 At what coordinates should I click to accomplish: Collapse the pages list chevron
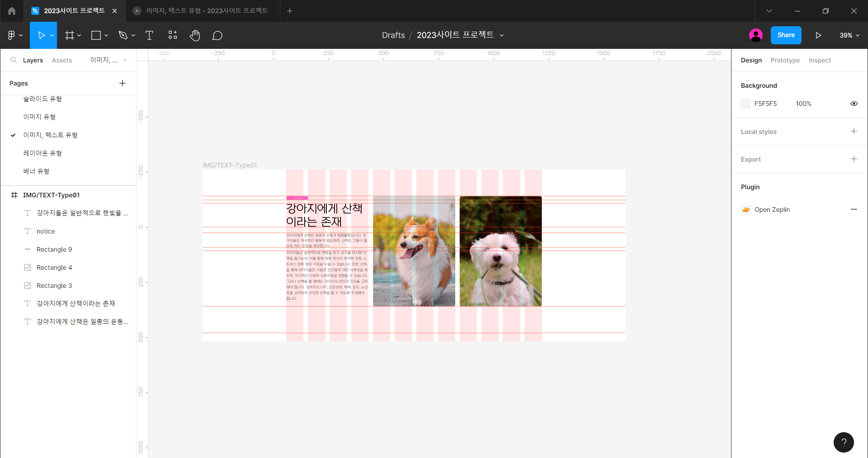pos(125,60)
